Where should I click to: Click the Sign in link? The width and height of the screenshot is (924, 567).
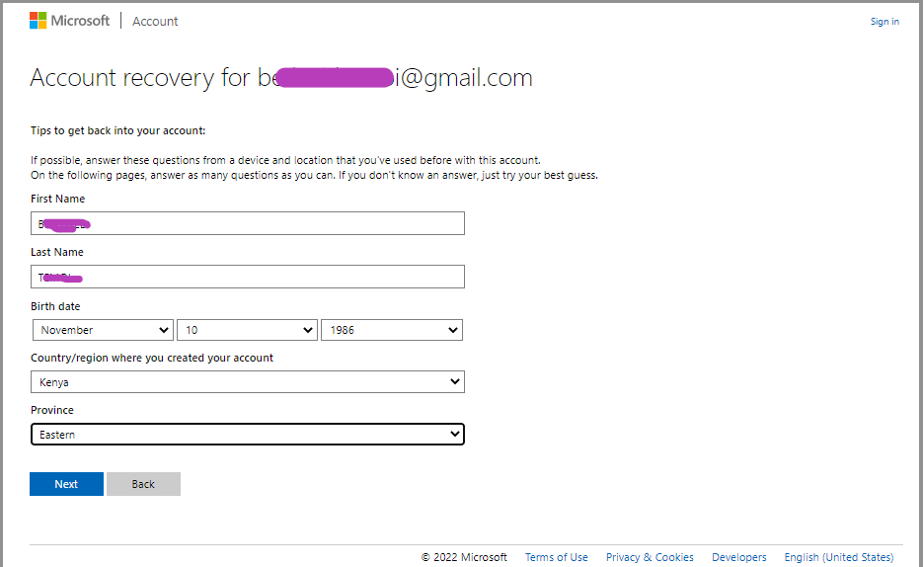[x=885, y=22]
